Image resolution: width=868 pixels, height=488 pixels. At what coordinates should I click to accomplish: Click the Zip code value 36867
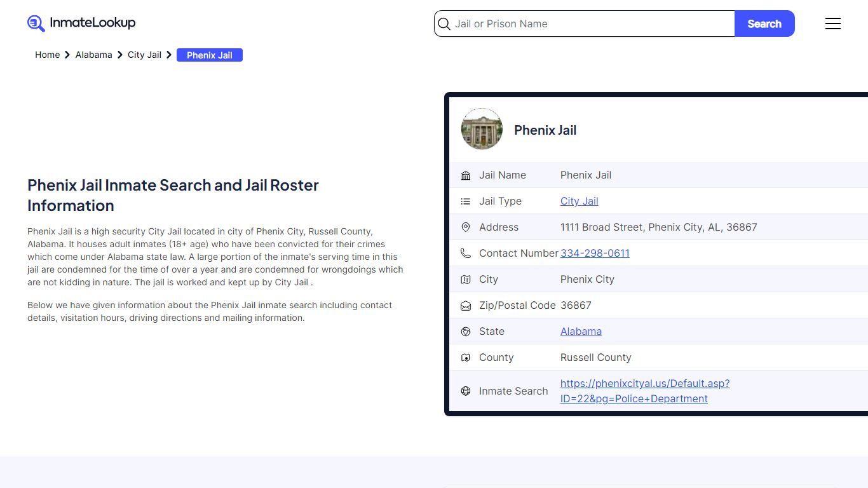coord(576,306)
